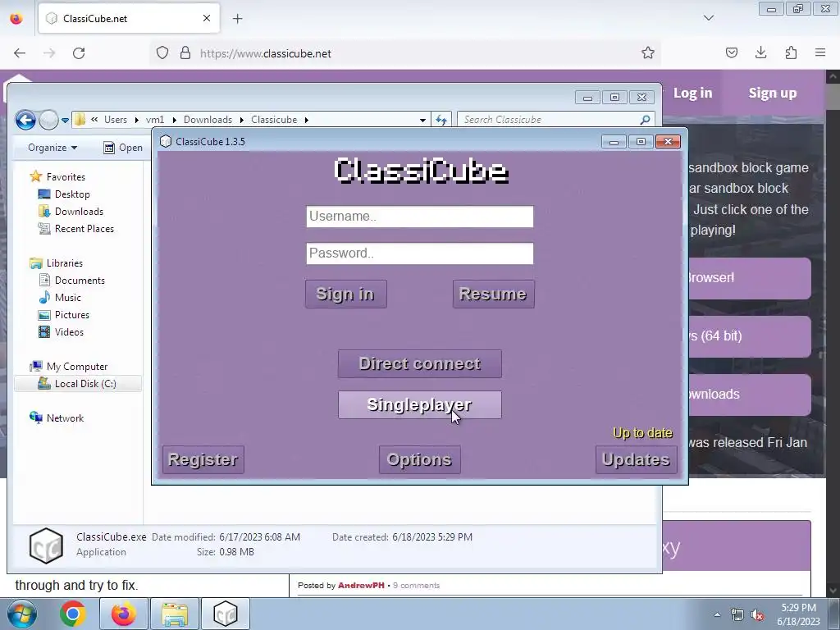The image size is (840, 630).
Task: Expand the arrow after the vm1 breadcrumb
Action: [174, 120]
